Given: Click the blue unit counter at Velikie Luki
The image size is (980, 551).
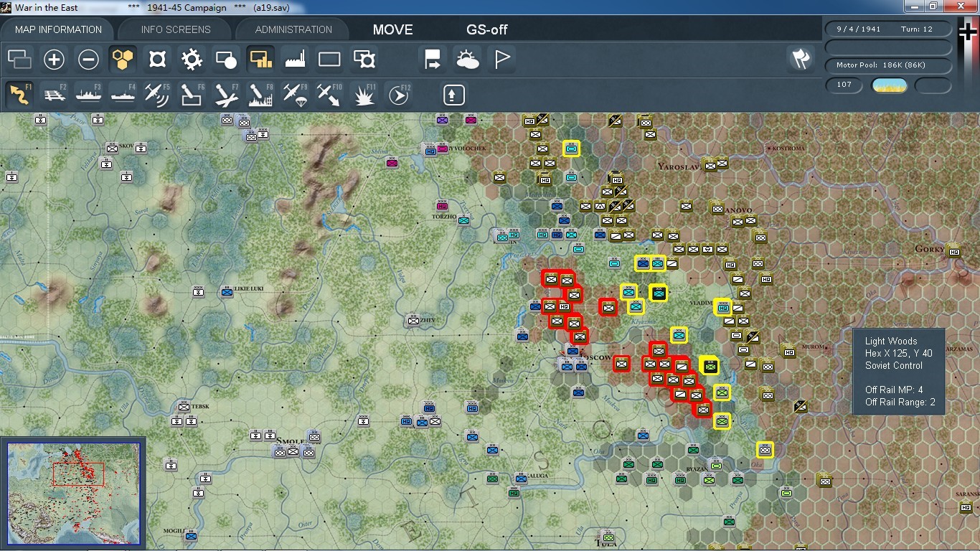Looking at the screenshot, I should click(227, 292).
